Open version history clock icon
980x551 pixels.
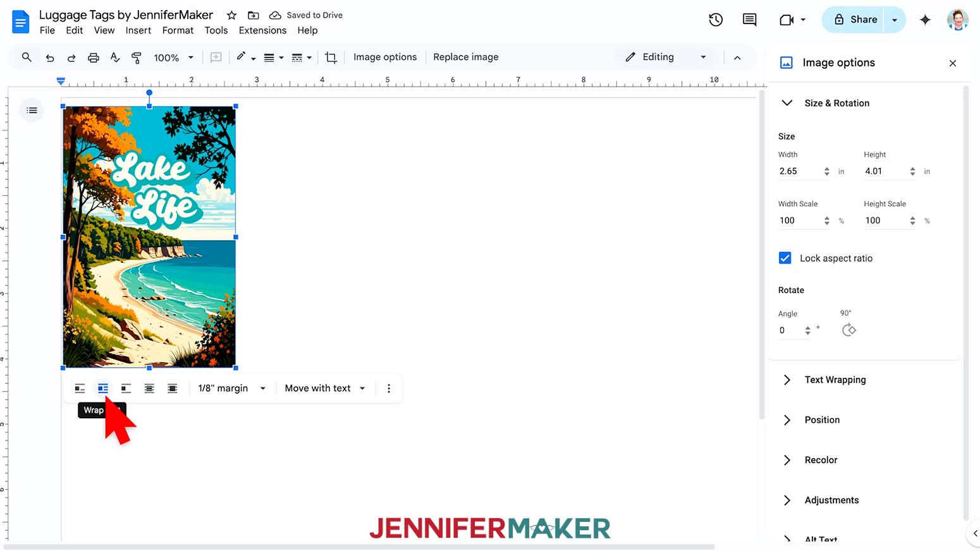716,20
